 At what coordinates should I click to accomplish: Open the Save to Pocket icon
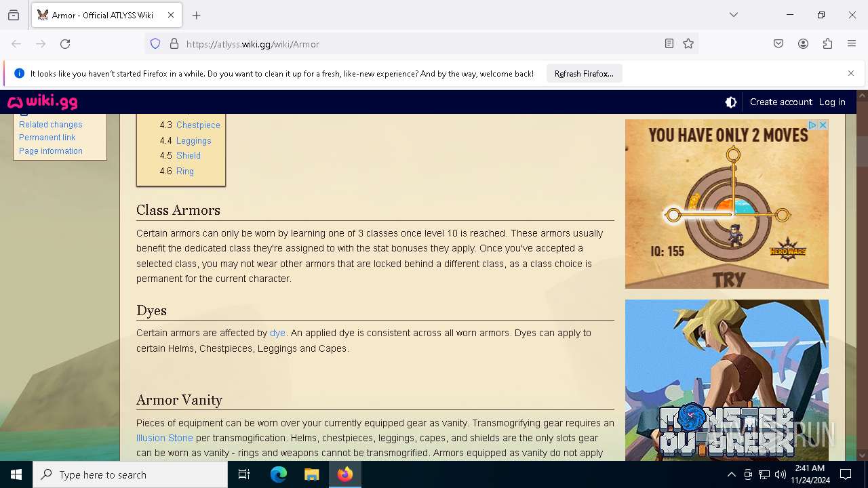(778, 44)
